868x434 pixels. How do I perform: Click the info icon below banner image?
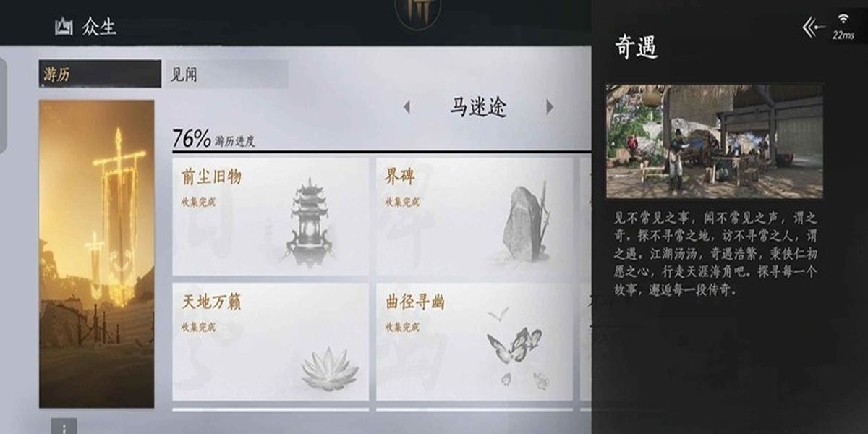(64, 426)
